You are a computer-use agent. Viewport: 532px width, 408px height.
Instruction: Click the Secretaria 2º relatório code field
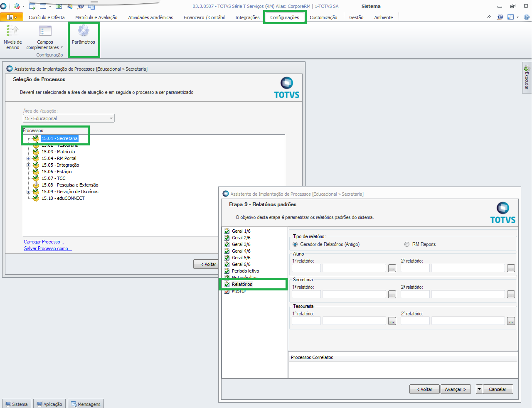tap(415, 294)
